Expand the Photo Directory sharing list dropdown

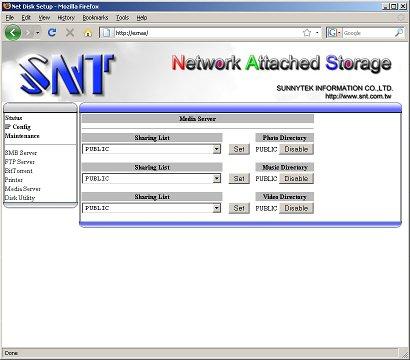coord(217,149)
